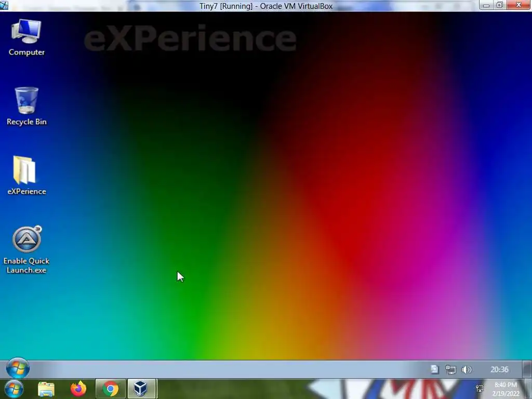Click the host tray network icon

[480, 389]
